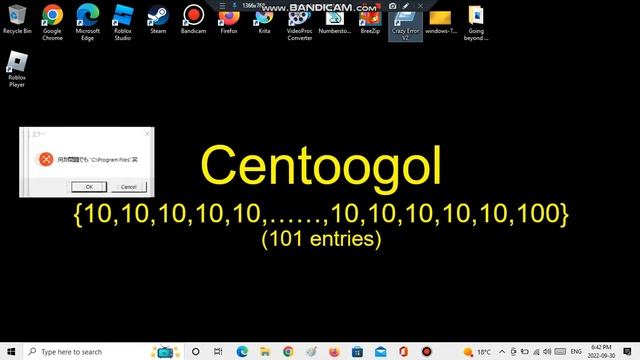Launch Microsoft Edge from the taskbar
The height and width of the screenshot is (360, 640).
[242, 351]
